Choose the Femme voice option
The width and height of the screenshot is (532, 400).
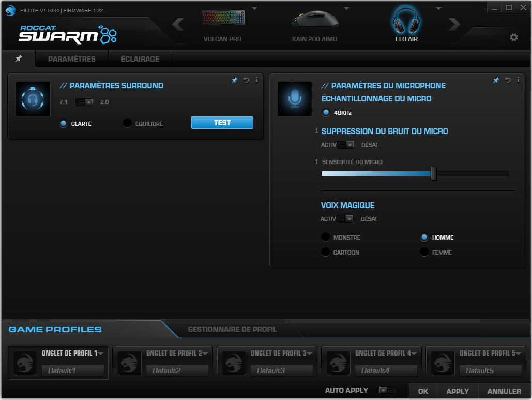coord(424,253)
